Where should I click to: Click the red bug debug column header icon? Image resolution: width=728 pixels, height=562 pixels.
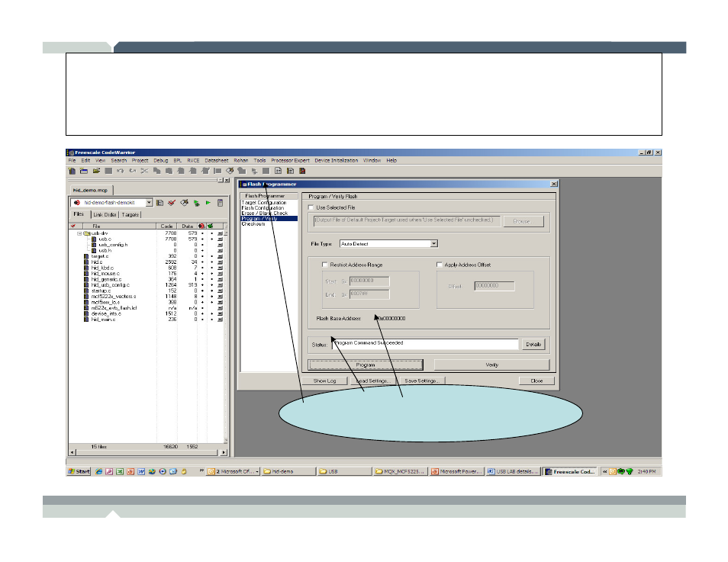coord(201,226)
